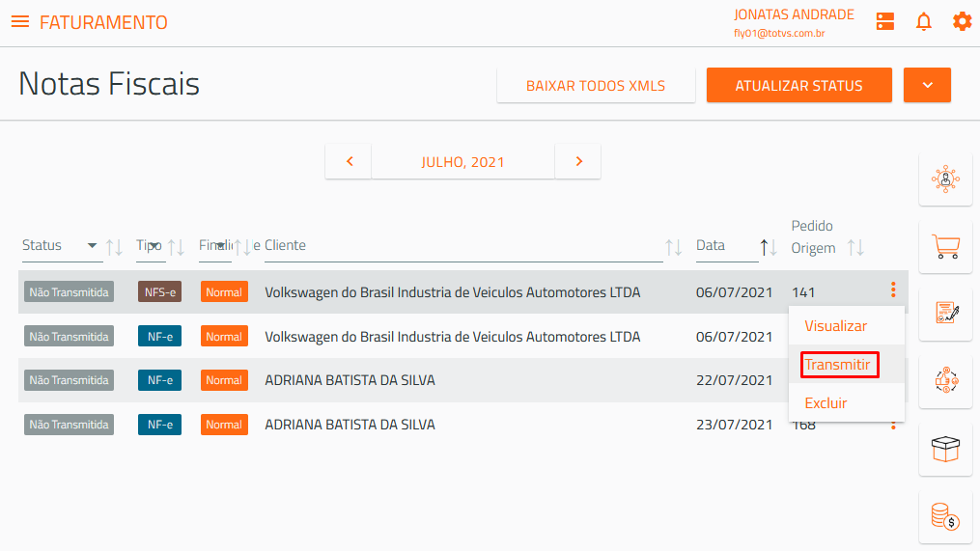Open the document signing sidebar icon
This screenshot has width=980, height=551.
pyautogui.click(x=945, y=314)
